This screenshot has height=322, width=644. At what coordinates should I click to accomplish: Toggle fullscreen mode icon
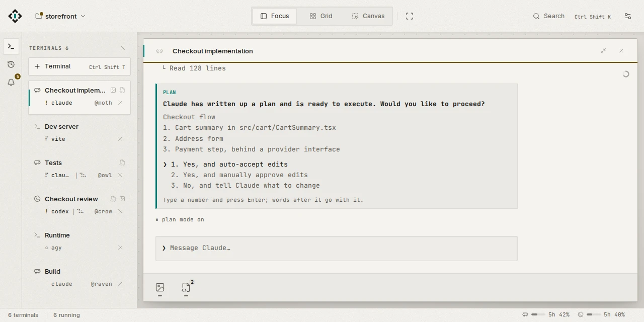pos(410,16)
